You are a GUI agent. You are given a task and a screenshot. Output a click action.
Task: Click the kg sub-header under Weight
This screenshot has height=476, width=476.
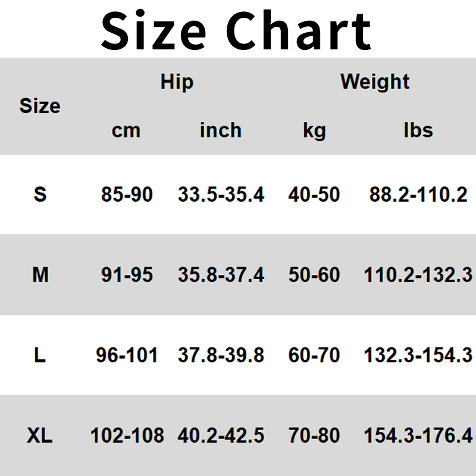[314, 130]
